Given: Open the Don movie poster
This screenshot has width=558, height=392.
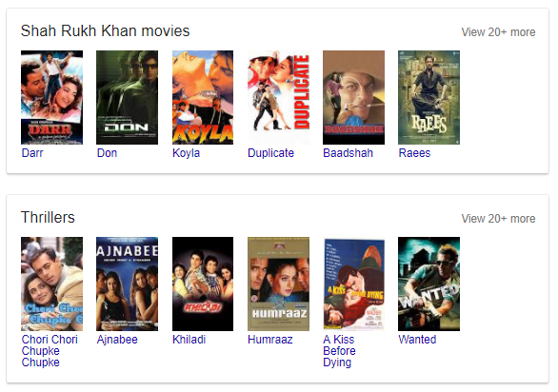Looking at the screenshot, I should pyautogui.click(x=127, y=97).
